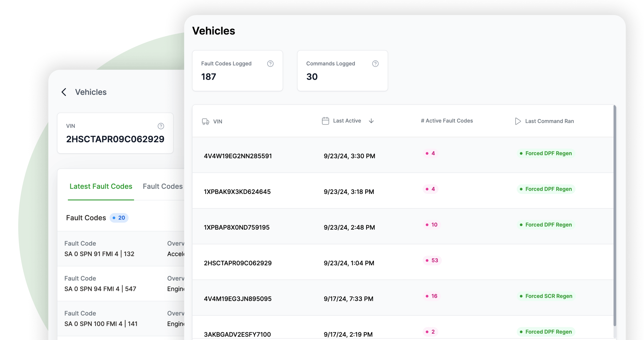Switch to the Fault Codes tab
Screen dimensions: 644x340
(x=163, y=186)
